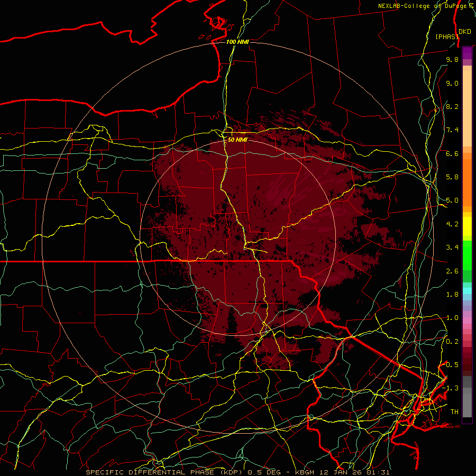
Task: Select the 2.6 value on the legend
Action: (x=452, y=271)
